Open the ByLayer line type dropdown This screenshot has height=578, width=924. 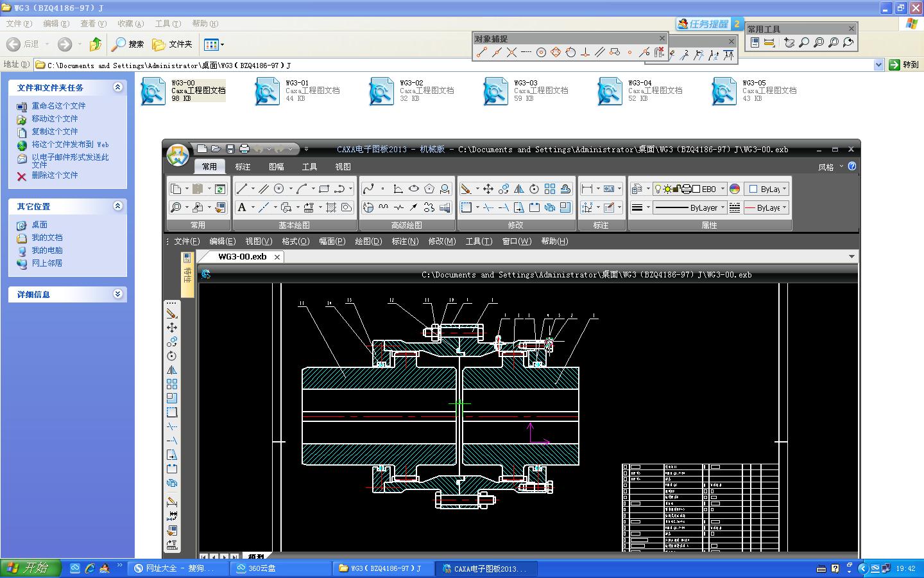tap(690, 207)
